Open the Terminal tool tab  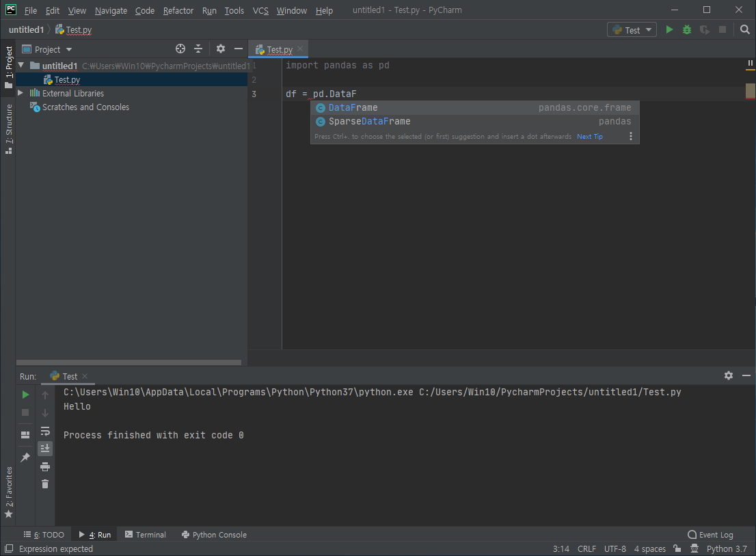[145, 534]
